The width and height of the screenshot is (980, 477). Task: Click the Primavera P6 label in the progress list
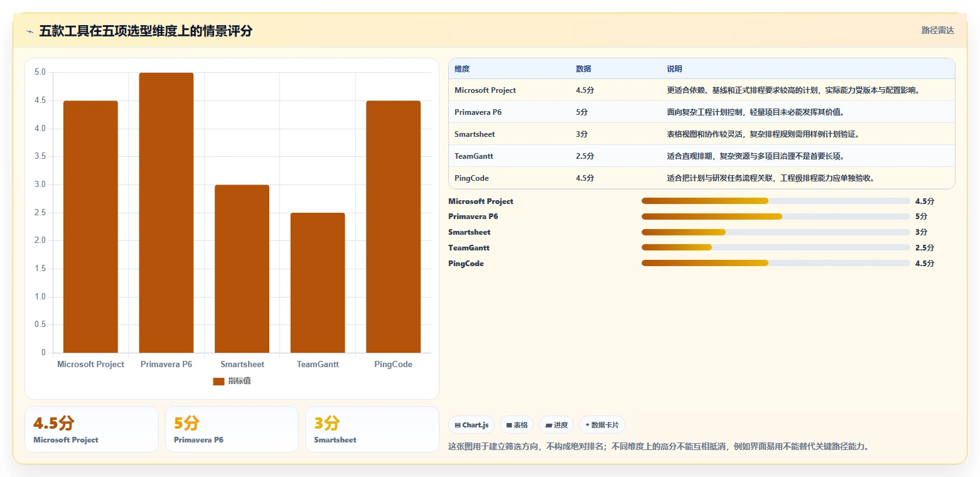[473, 217]
